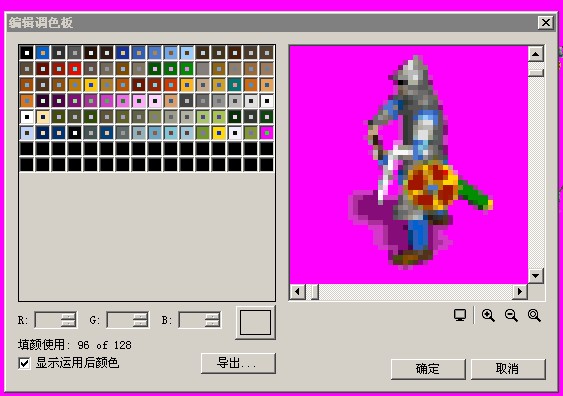Click the preview scroll right arrow
The image size is (563, 396).
(x=520, y=292)
